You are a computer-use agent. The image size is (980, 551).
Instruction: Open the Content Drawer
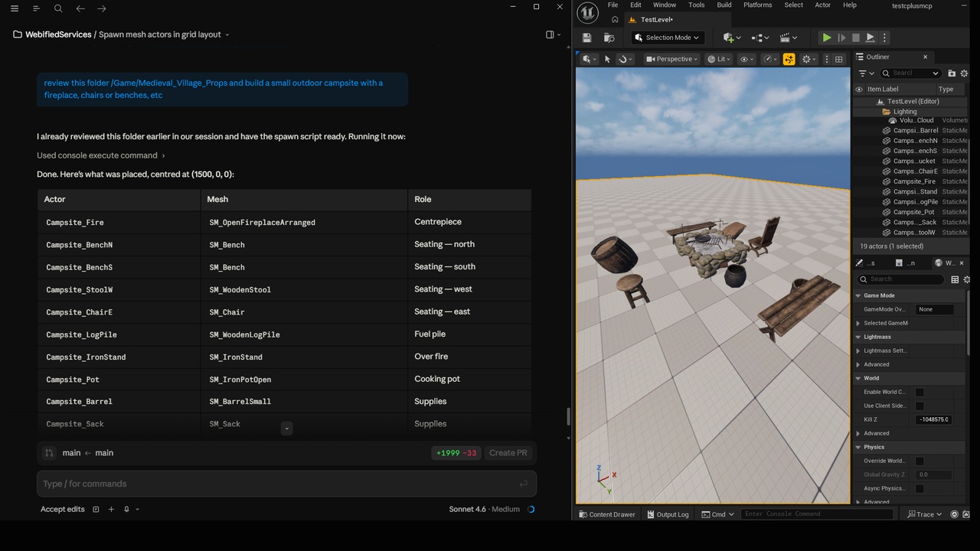click(607, 514)
